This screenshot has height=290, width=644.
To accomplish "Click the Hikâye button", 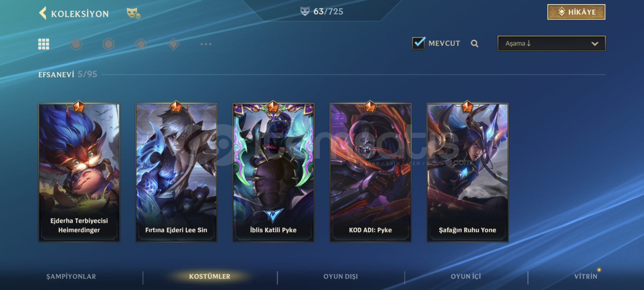I will tap(576, 12).
